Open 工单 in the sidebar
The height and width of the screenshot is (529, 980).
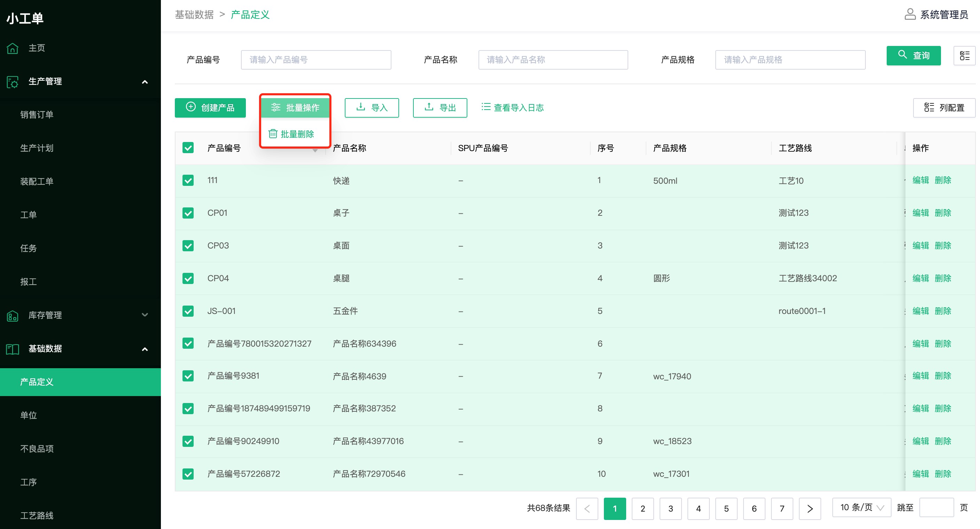click(x=29, y=215)
